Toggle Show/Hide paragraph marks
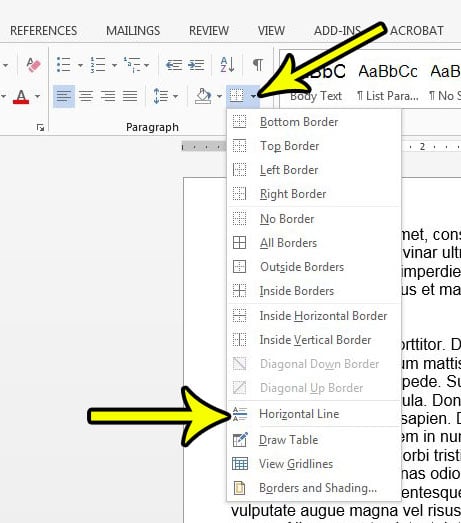Screen dimensions: 461x523 tap(258, 64)
